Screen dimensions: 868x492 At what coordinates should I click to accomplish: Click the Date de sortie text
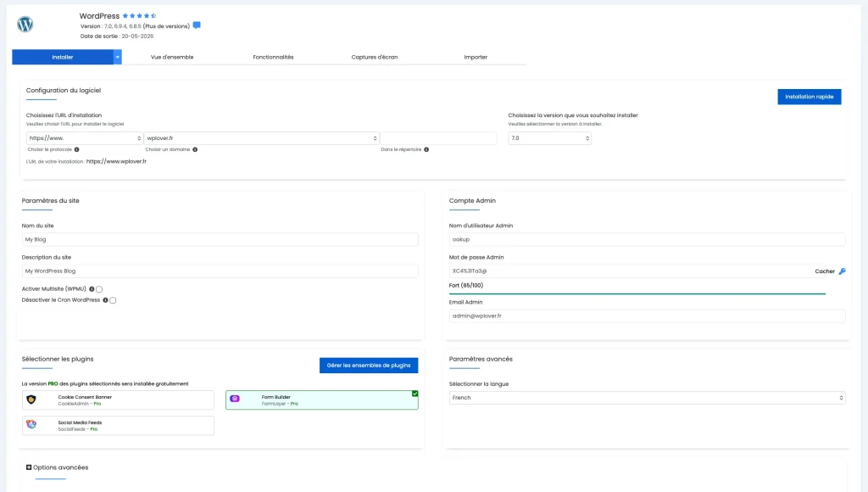117,36
